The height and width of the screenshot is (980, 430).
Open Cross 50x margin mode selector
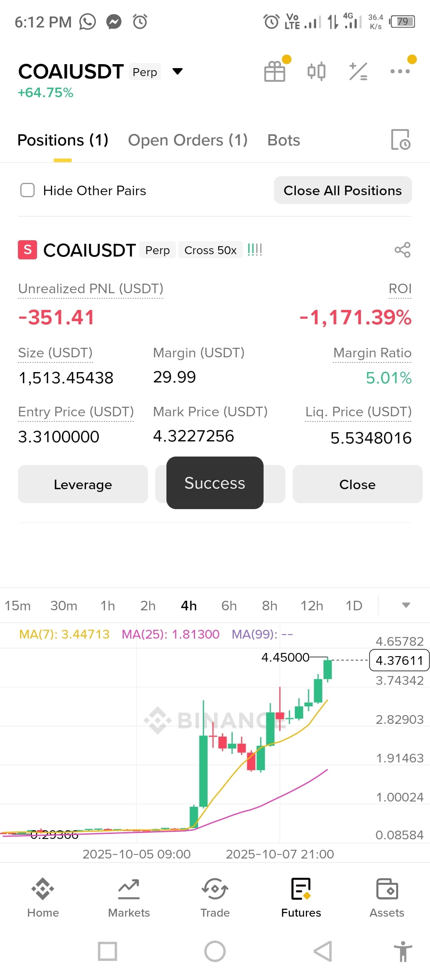pyautogui.click(x=210, y=250)
